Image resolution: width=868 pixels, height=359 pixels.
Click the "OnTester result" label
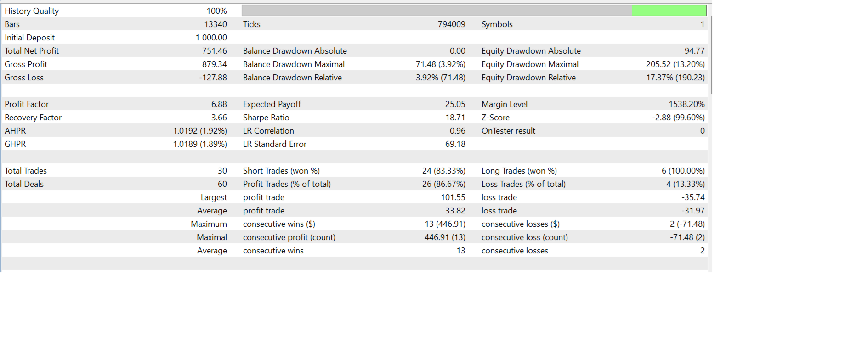coord(508,131)
